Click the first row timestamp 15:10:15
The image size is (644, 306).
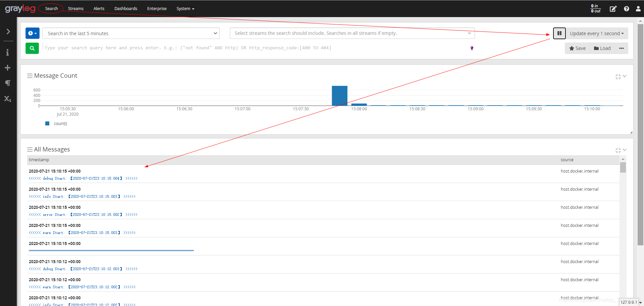(x=55, y=171)
